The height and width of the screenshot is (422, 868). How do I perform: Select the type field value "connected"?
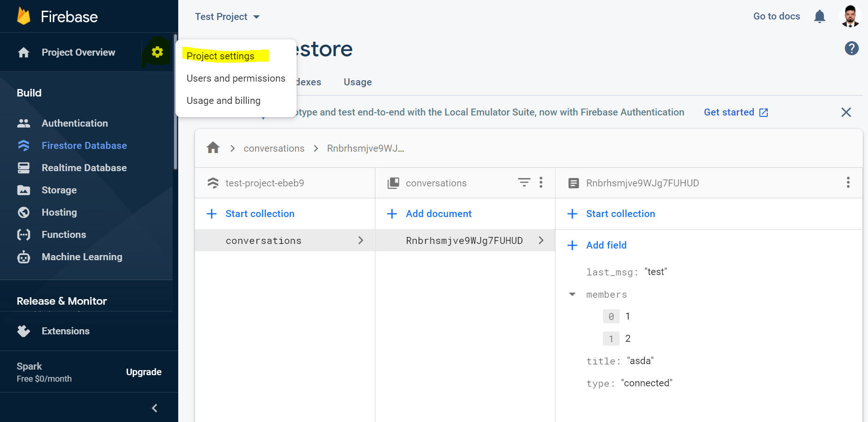click(x=647, y=383)
